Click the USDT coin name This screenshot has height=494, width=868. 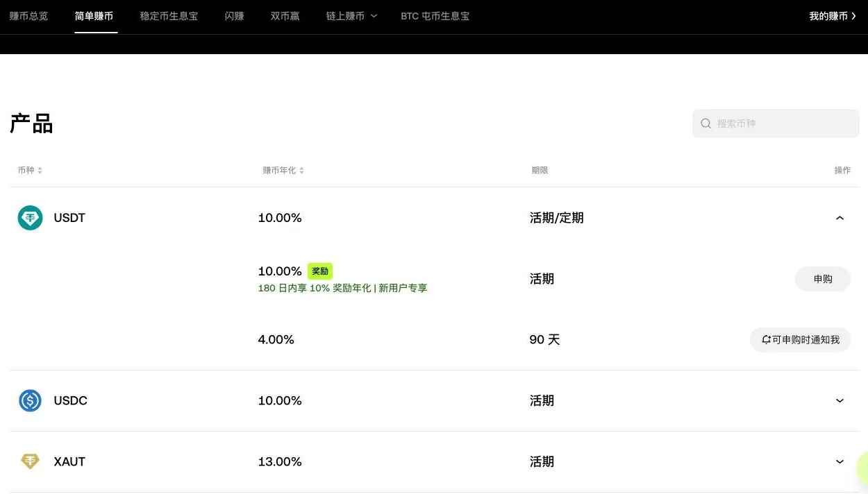69,218
